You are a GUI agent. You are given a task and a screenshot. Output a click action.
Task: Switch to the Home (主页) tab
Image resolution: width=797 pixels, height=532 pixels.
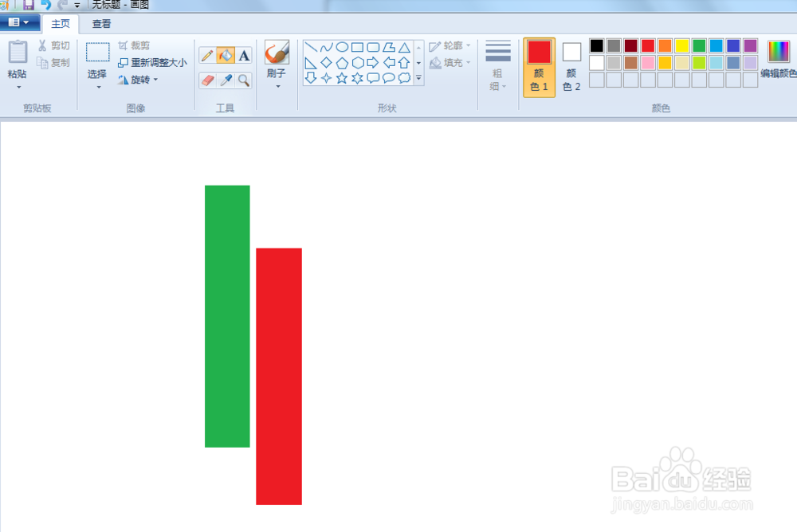click(x=61, y=24)
